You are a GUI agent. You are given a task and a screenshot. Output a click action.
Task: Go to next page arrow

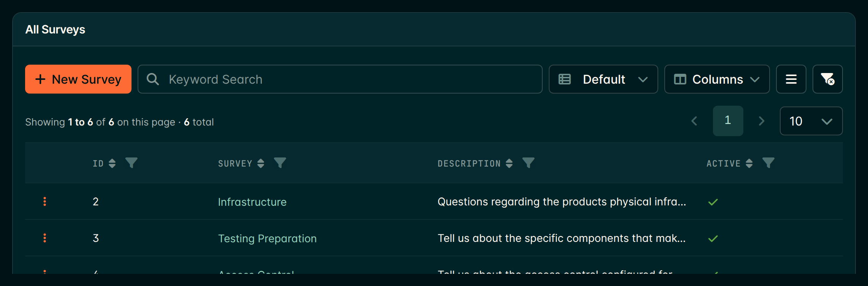[x=761, y=121]
